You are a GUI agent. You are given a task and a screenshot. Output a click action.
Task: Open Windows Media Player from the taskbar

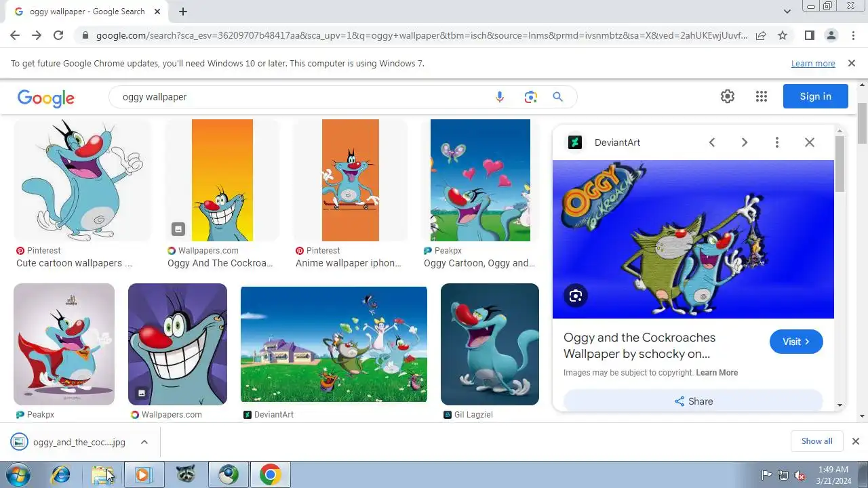tap(142, 474)
